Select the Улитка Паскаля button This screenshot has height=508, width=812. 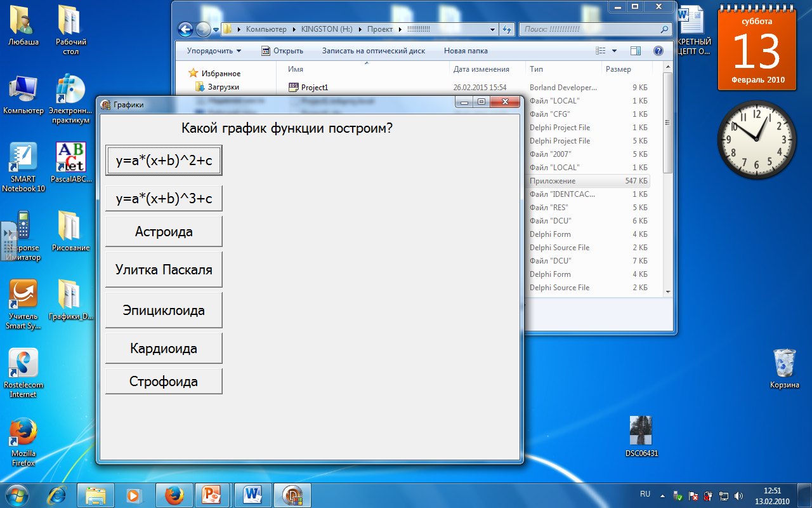click(x=164, y=269)
